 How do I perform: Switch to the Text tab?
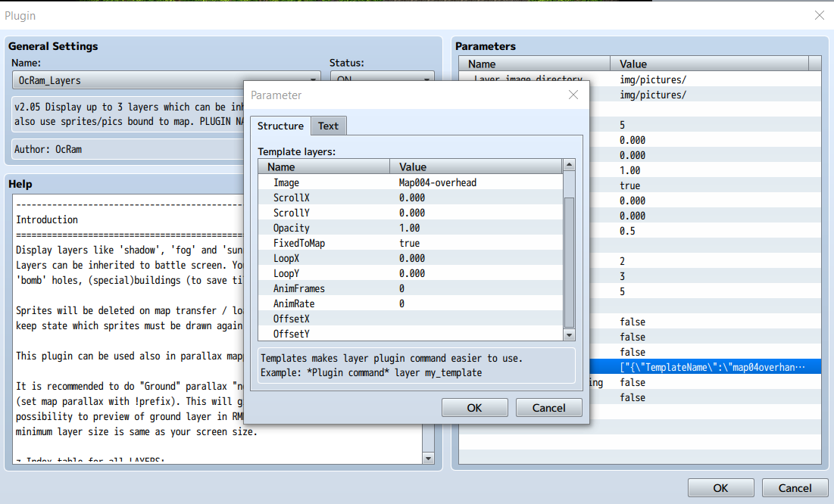click(x=329, y=126)
